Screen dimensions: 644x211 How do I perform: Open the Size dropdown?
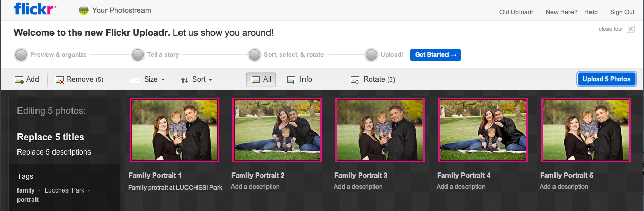tap(148, 80)
